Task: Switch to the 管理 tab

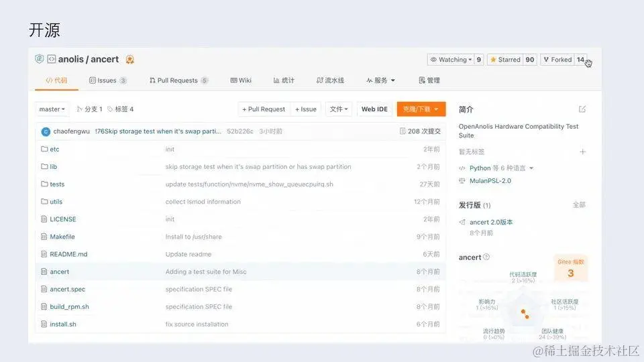Action: click(429, 80)
